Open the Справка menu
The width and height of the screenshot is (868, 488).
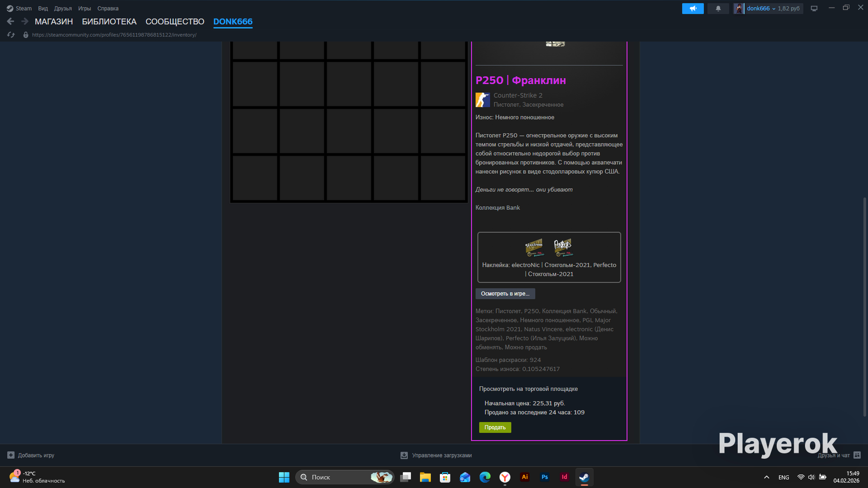pos(108,8)
